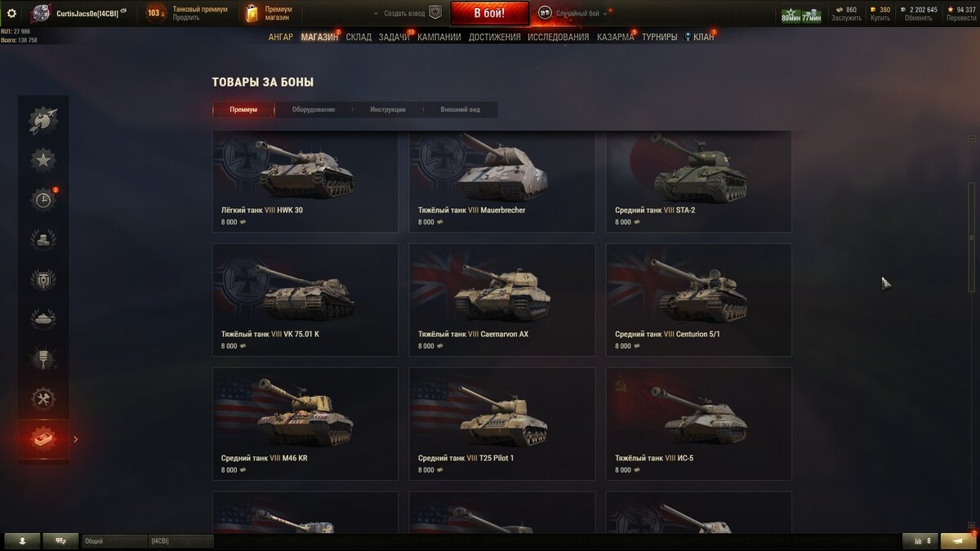The width and height of the screenshot is (980, 551).
Task: Open the settings gear menu
Action: (x=11, y=13)
